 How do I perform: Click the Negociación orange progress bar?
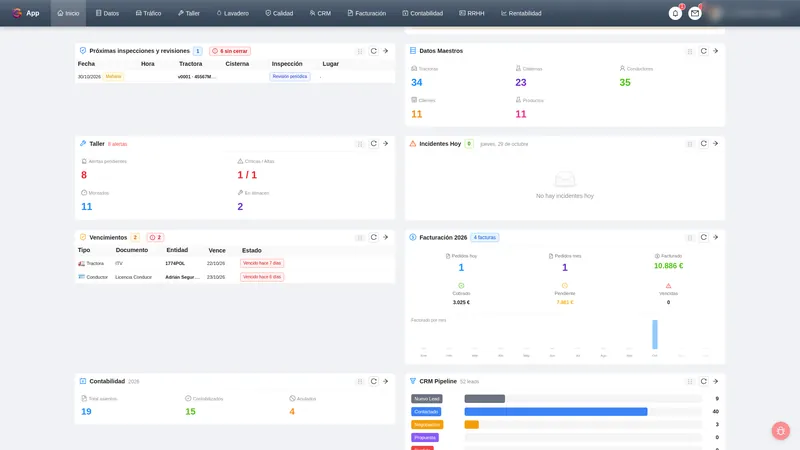pyautogui.click(x=471, y=424)
